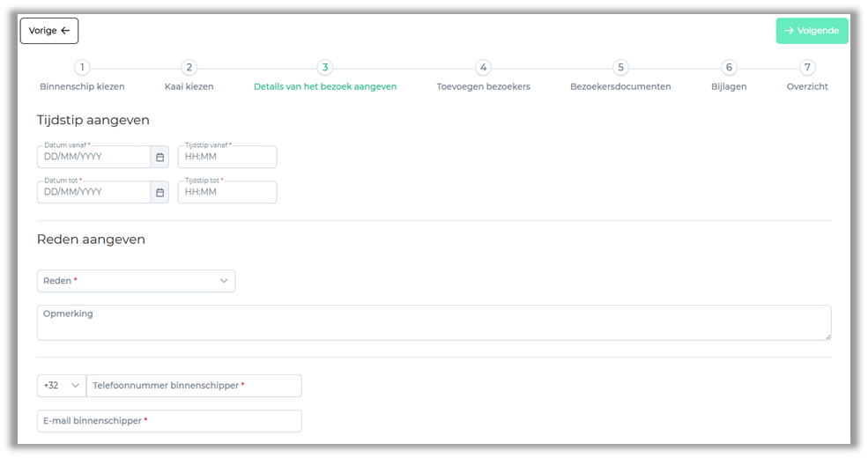Open the +32 country code dropdown
The height and width of the screenshot is (458, 868).
pos(62,386)
